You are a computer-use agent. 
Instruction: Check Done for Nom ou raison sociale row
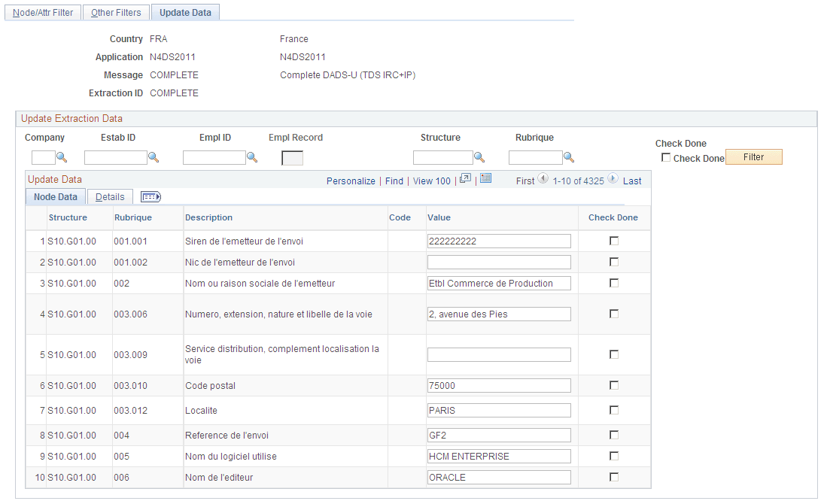pos(614,283)
